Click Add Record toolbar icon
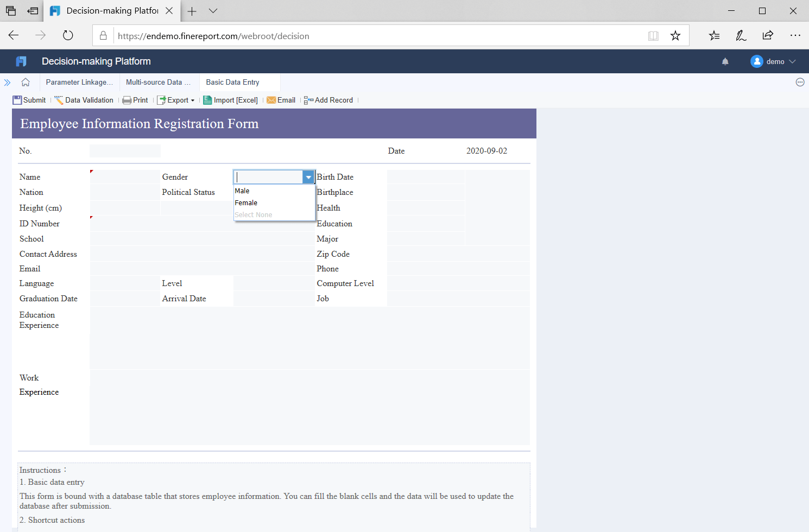Screen dimensions: 809x532 308,100
